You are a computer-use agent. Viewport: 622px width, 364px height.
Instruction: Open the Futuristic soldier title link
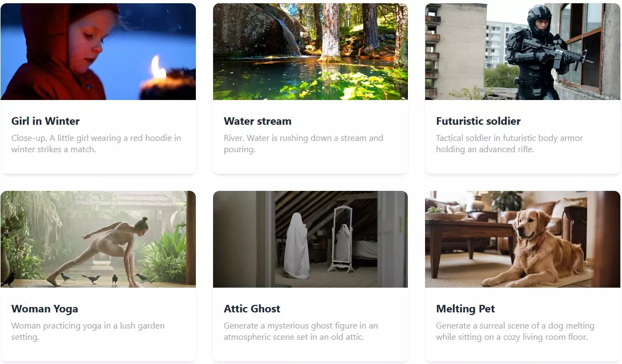(478, 121)
